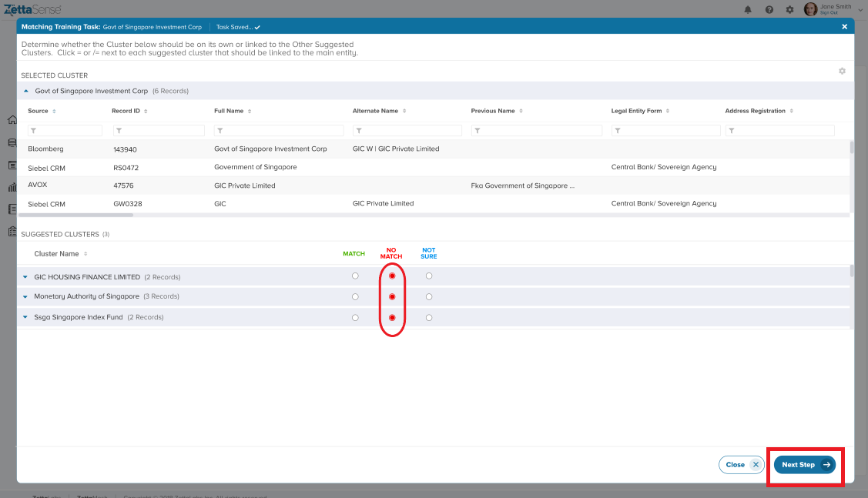Mark Monetary Authority of Singapore as Not Sure
Viewport: 868px width, 498px height.
[x=429, y=296]
